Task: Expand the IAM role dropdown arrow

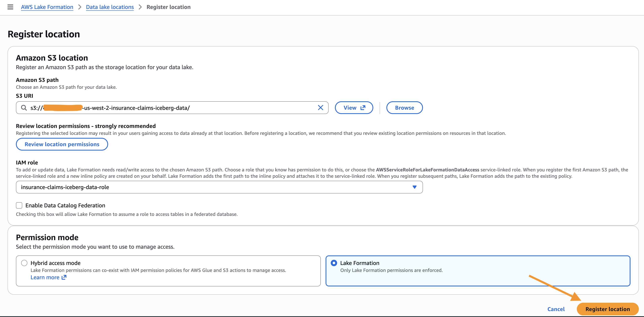Action: point(414,187)
